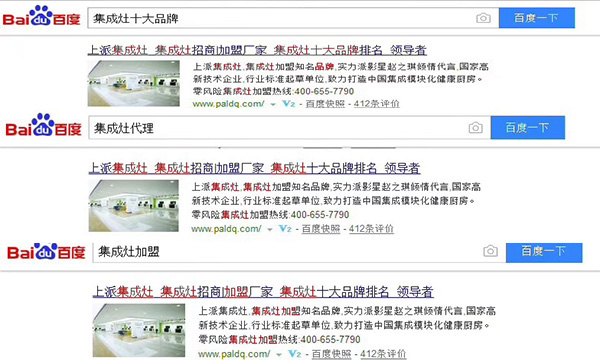Click 百度一下 button for the 集成灶十大品牌 search
600x360 pixels.
point(536,18)
